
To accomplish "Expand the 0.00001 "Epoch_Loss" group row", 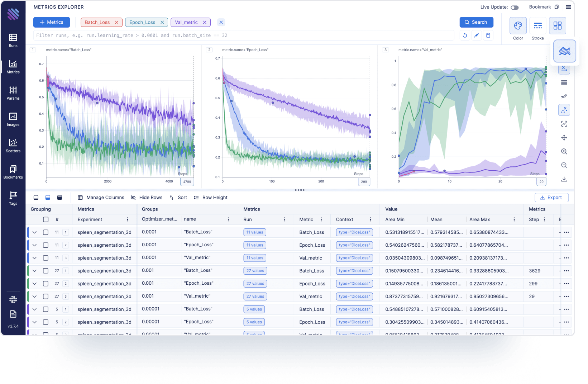I will (34, 322).
